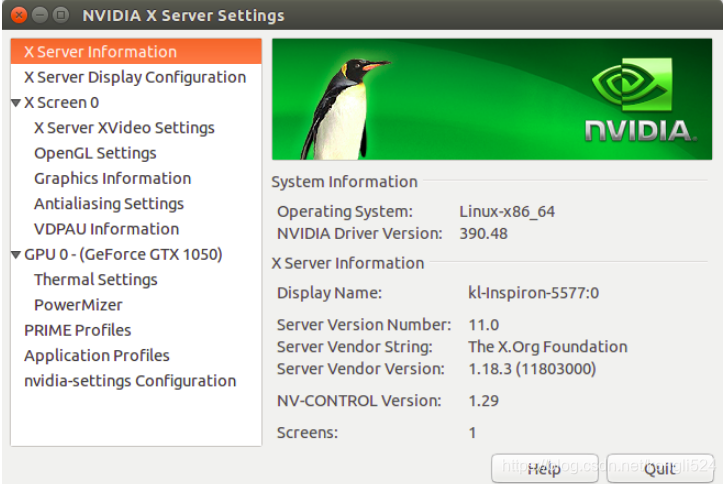Open X Server XVideo Settings
The height and width of the screenshot is (484, 726).
pyautogui.click(x=124, y=127)
